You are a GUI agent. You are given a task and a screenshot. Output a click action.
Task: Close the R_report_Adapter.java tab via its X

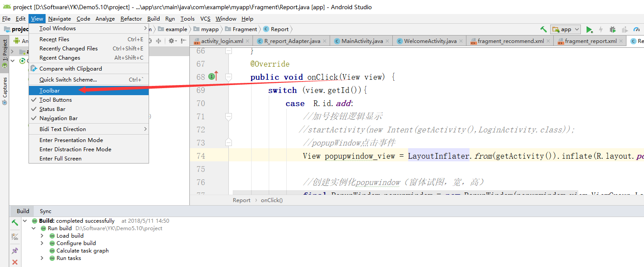[x=326, y=41]
